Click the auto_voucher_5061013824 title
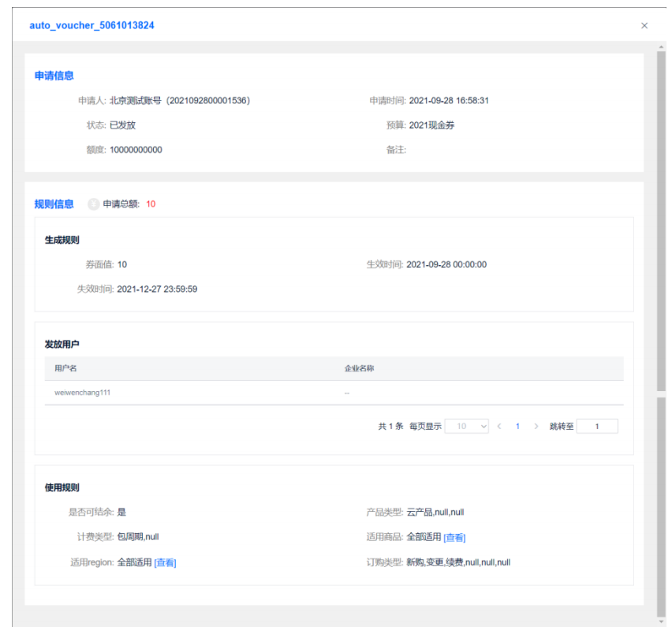672x634 pixels. tap(91, 26)
